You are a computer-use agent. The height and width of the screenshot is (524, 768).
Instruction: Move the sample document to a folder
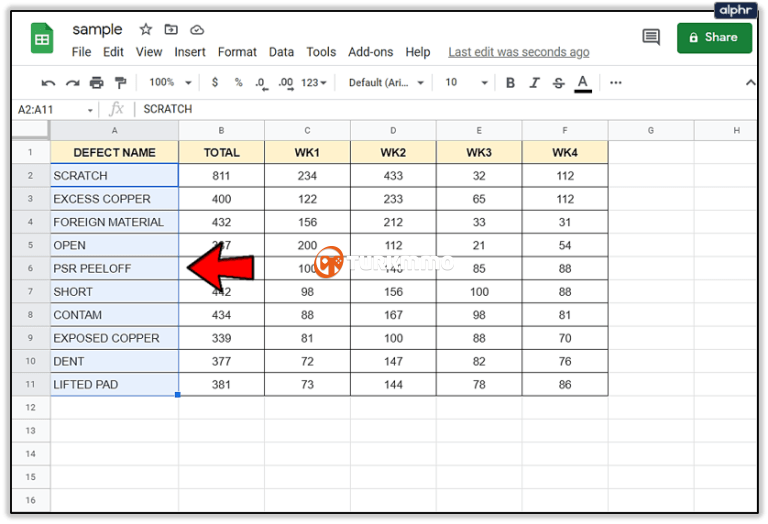pyautogui.click(x=171, y=30)
